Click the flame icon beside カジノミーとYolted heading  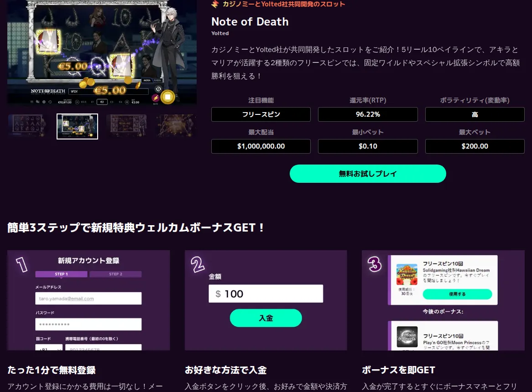click(215, 4)
